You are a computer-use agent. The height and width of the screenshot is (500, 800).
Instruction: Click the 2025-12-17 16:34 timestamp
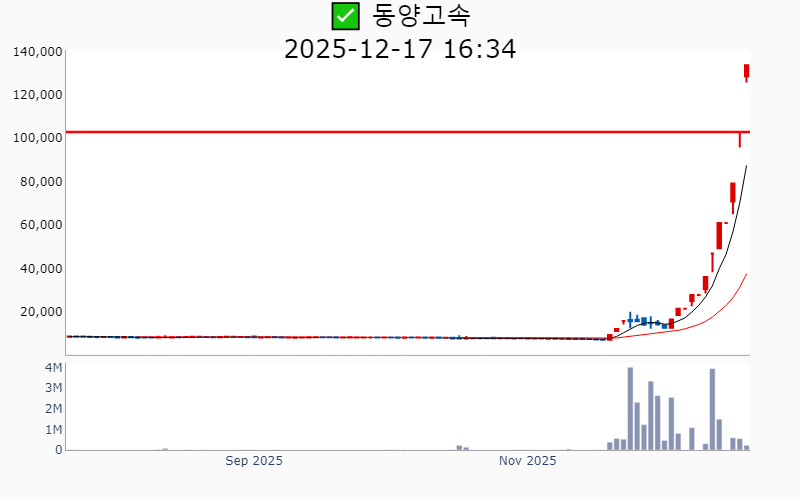(x=400, y=48)
